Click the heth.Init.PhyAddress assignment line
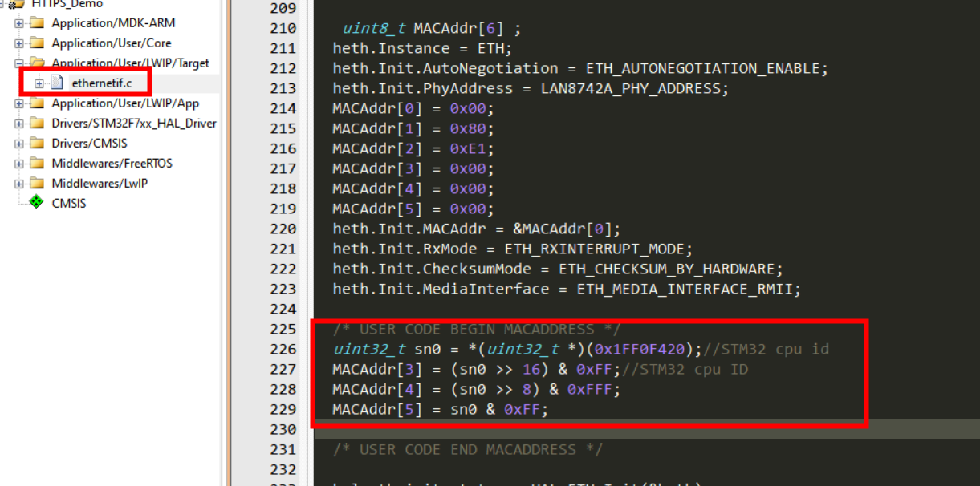Screen dimensions: 980x486 [x=531, y=88]
